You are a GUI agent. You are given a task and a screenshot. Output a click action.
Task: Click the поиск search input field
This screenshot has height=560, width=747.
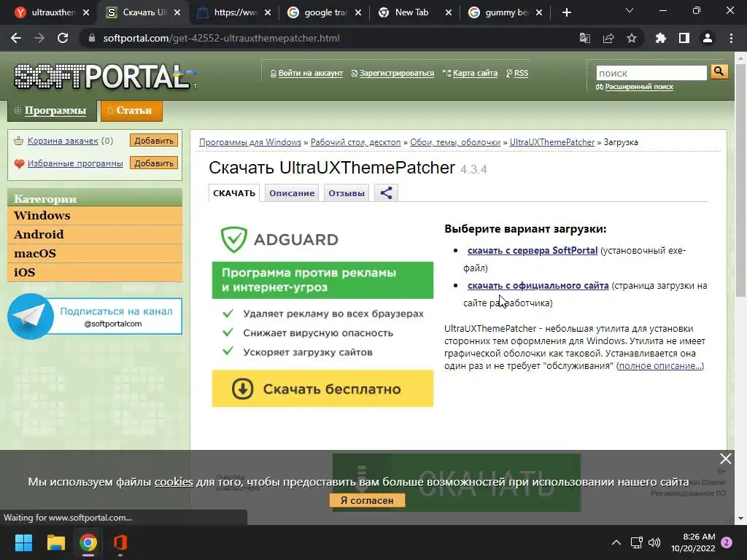click(651, 73)
